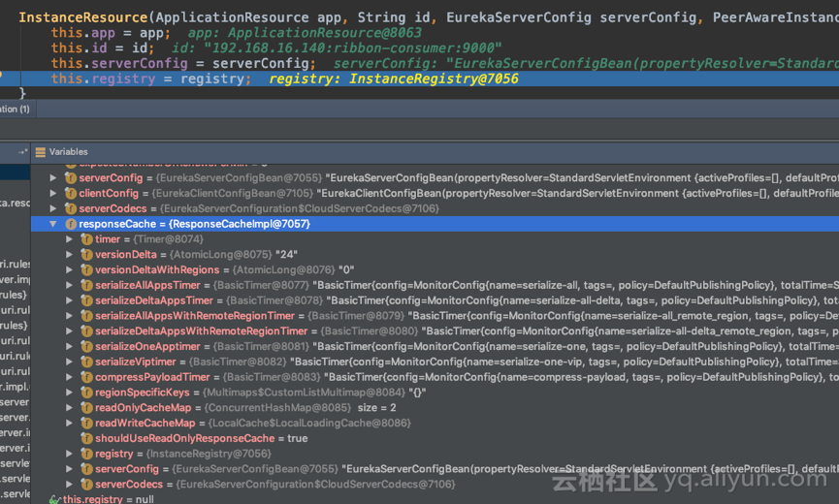Click the field icon beside shouldUseReadOnlyResponseCache

tap(86, 438)
